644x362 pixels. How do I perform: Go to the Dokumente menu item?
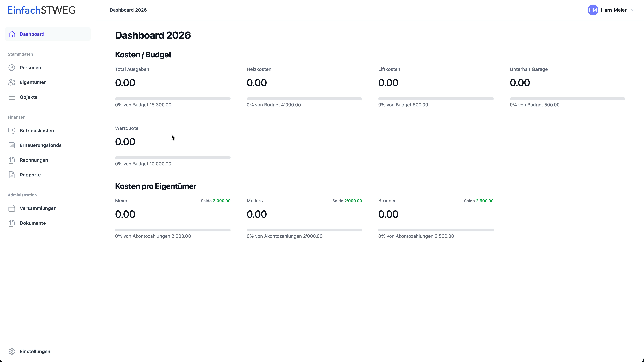pyautogui.click(x=33, y=223)
